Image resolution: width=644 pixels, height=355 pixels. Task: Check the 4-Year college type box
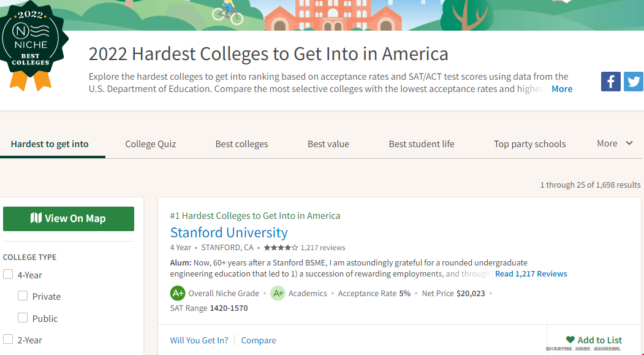coord(8,275)
